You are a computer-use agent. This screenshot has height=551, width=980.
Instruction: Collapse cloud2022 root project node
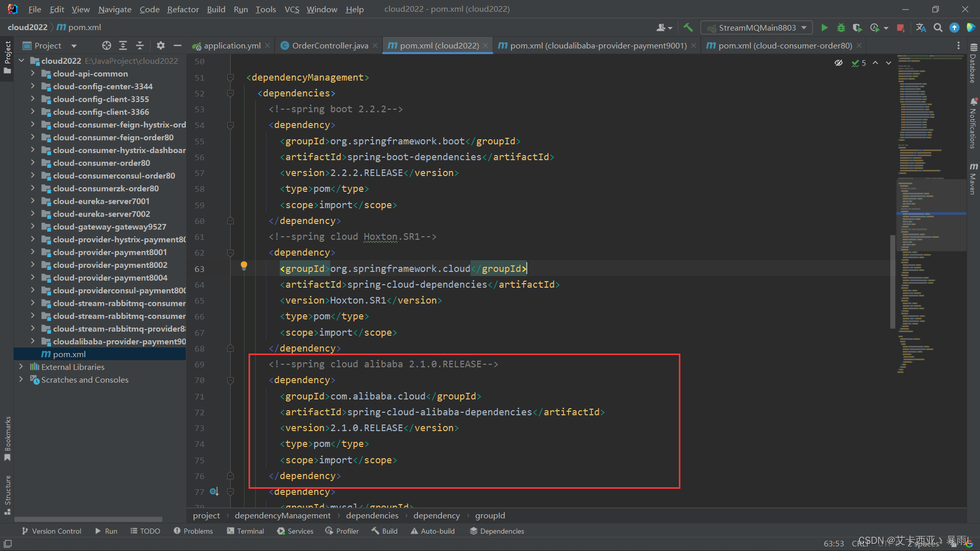[21, 61]
